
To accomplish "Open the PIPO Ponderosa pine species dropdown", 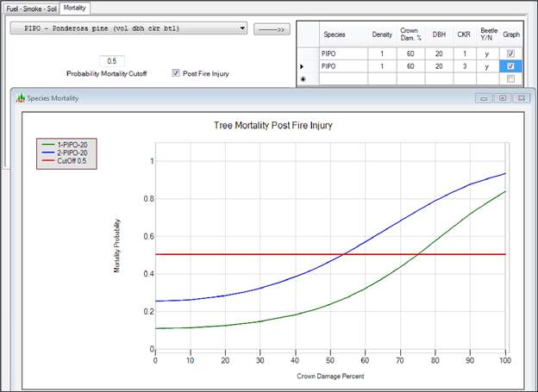I will tap(242, 28).
